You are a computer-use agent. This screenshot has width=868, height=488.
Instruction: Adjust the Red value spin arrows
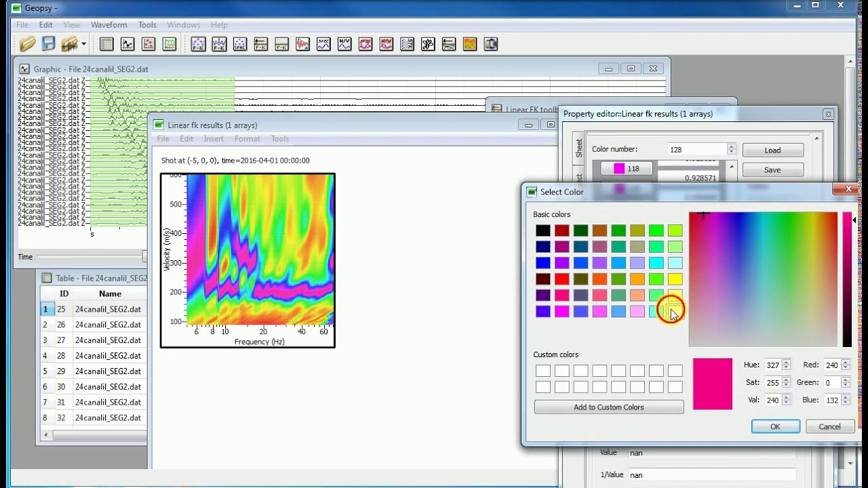846,365
